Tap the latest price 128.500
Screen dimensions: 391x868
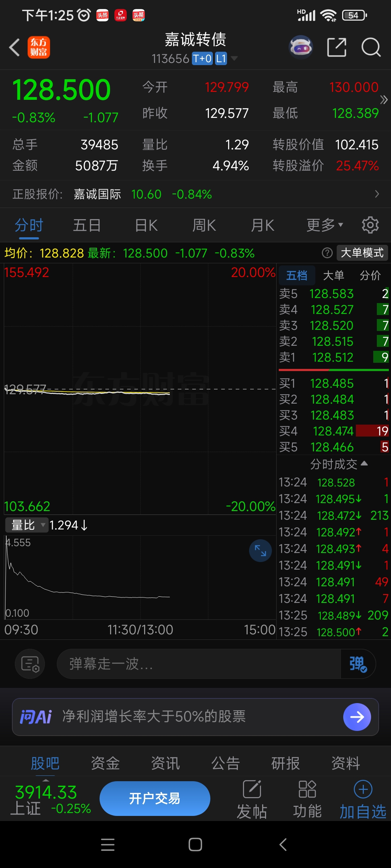pyautogui.click(x=62, y=90)
